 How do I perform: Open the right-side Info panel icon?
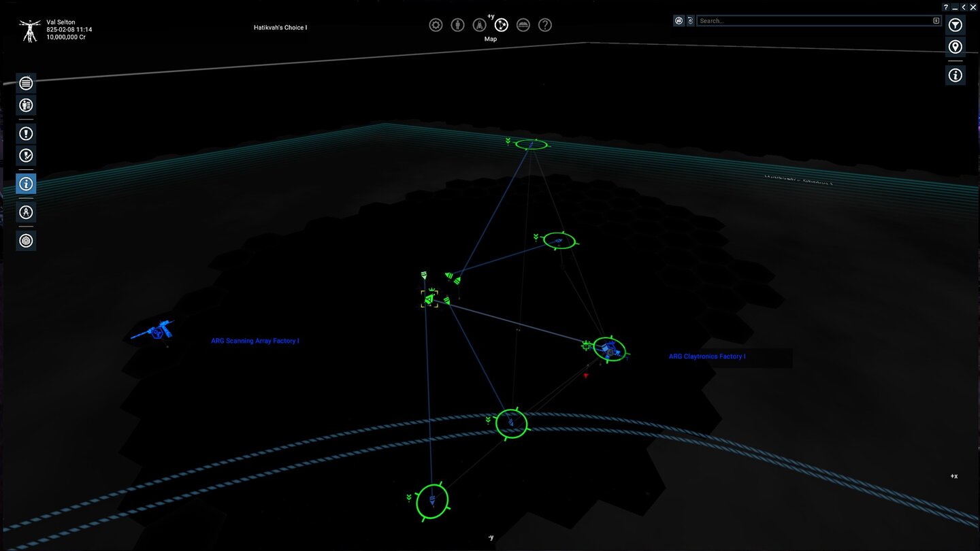coord(955,75)
